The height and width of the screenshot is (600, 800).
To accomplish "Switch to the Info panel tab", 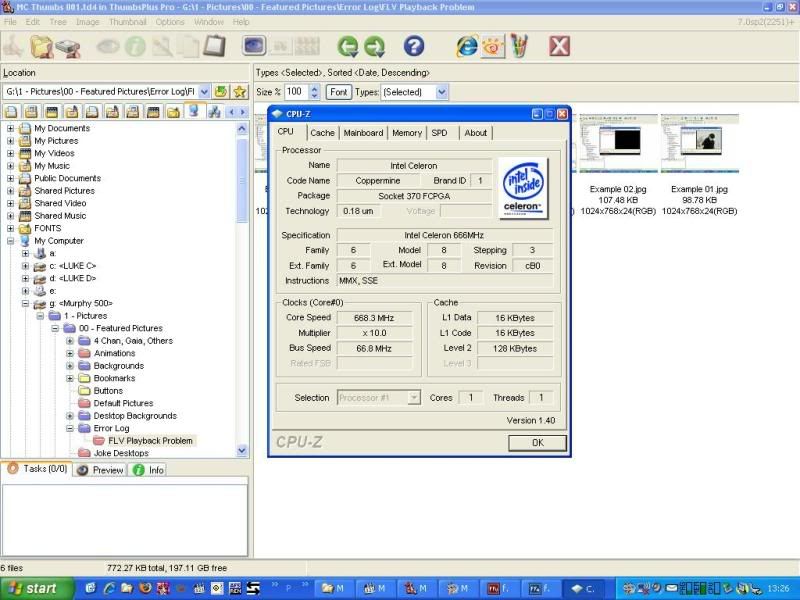I will 148,470.
